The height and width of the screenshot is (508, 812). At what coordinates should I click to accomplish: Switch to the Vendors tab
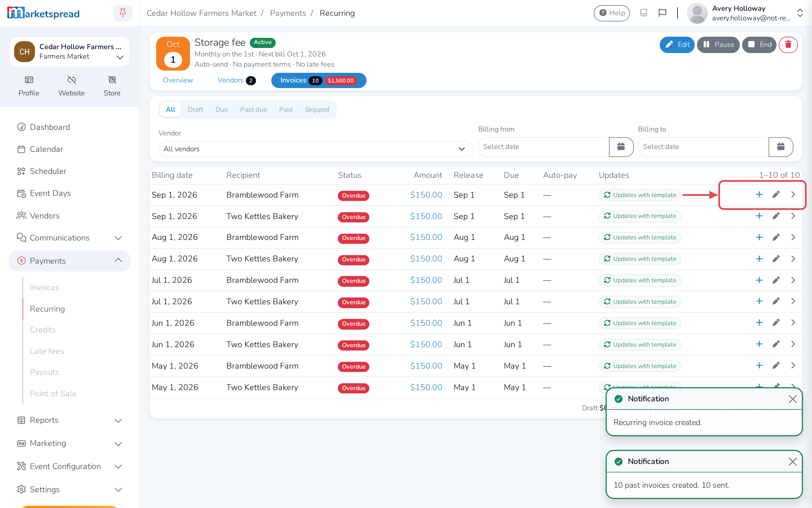237,80
